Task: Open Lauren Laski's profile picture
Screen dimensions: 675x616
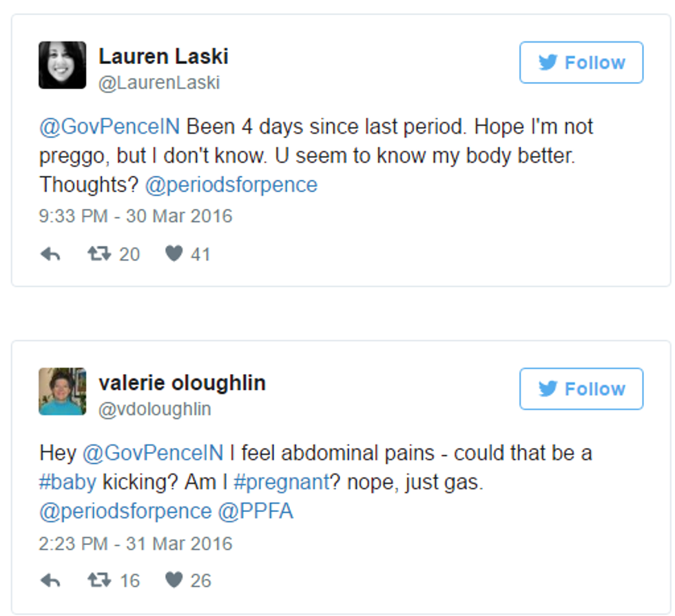Action: pyautogui.click(x=63, y=65)
